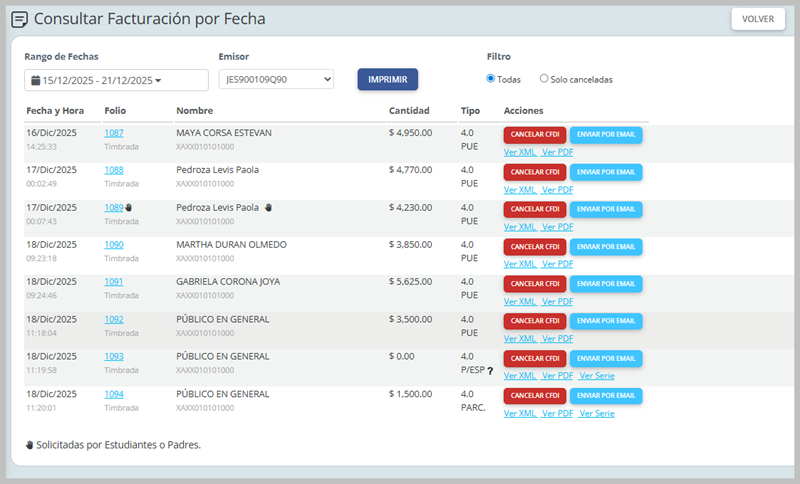
Task: View PDF for folio 1092
Action: pos(557,338)
